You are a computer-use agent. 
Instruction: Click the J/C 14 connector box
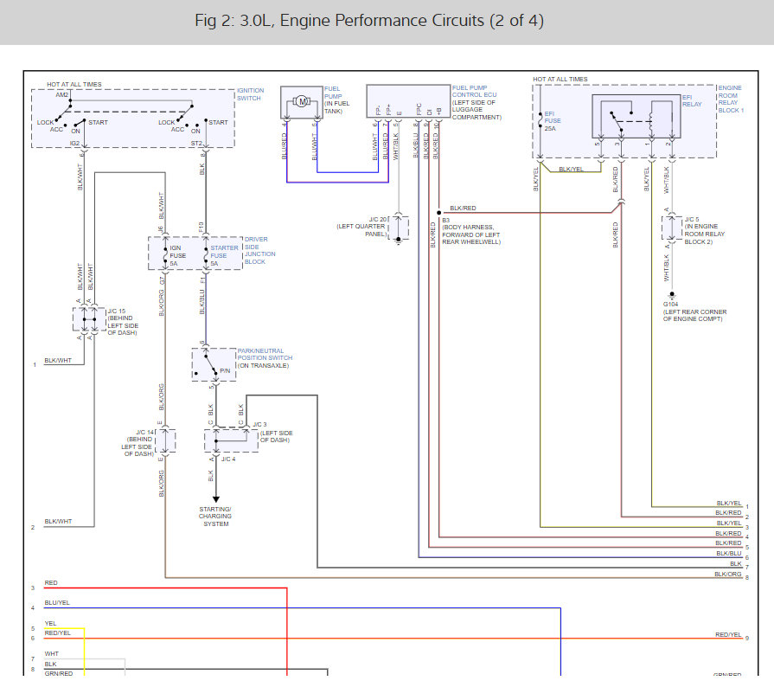(165, 441)
